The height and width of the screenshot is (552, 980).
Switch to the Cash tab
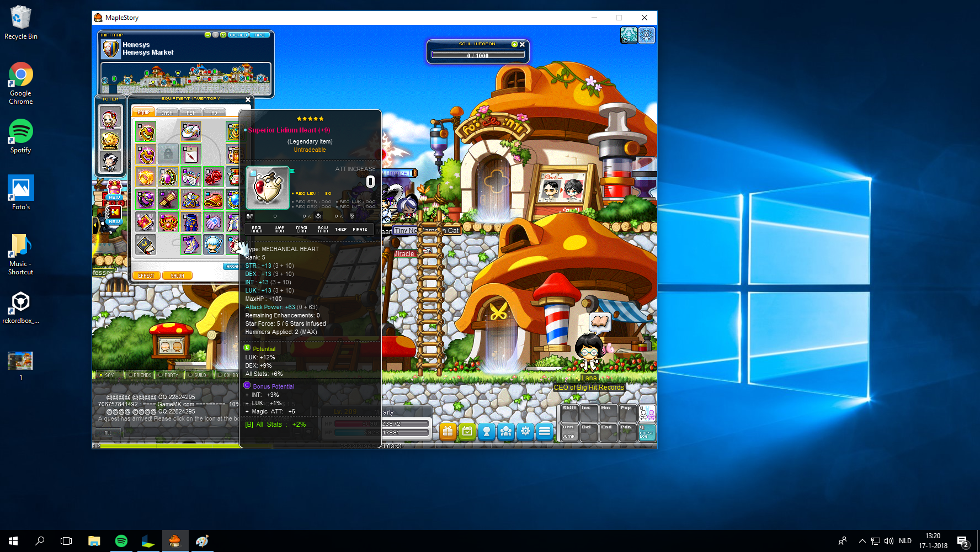[x=167, y=112]
